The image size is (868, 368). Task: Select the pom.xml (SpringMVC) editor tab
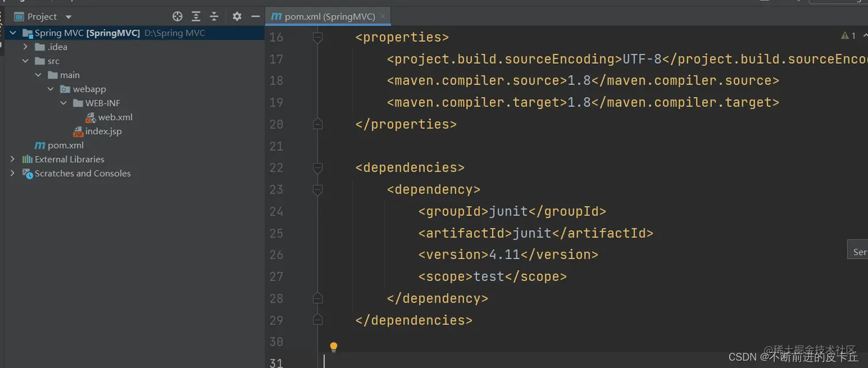pos(329,16)
